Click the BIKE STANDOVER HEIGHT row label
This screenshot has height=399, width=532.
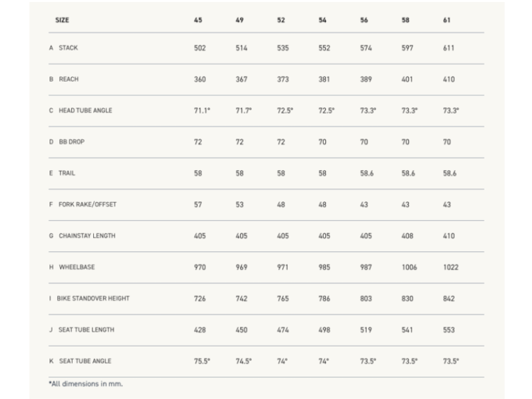point(93,299)
